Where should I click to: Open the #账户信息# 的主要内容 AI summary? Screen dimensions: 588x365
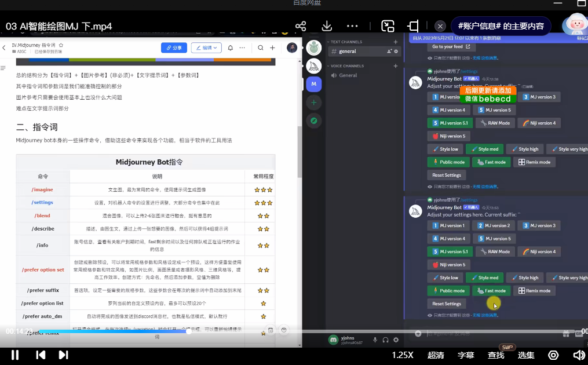[501, 26]
